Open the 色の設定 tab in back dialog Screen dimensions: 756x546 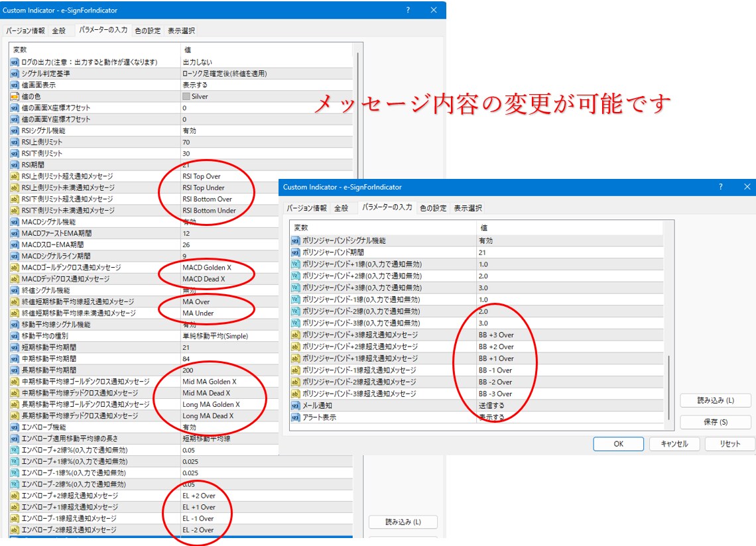coord(147,30)
